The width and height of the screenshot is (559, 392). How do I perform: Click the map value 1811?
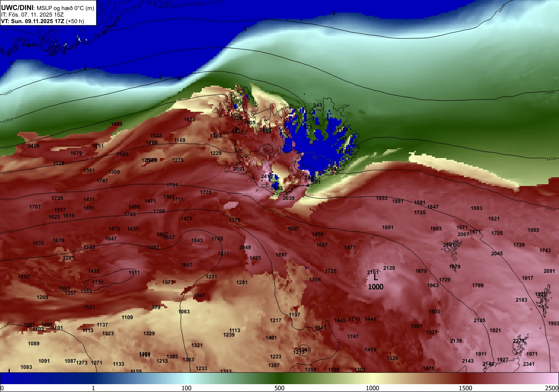[223, 254]
